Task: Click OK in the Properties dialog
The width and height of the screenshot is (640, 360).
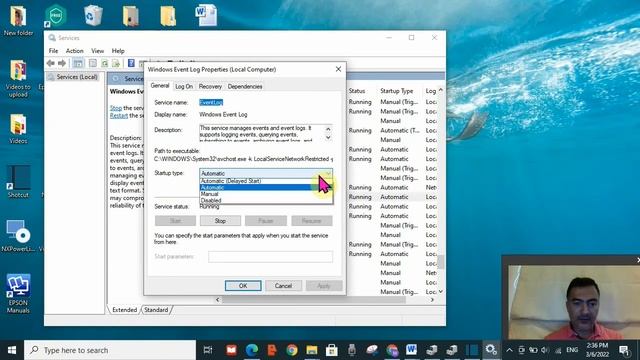Action: click(243, 286)
